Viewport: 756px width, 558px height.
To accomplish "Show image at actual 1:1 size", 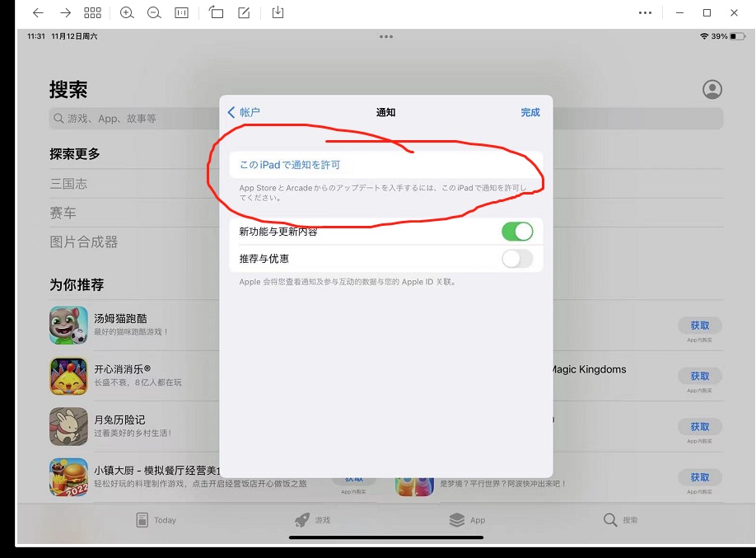I will pyautogui.click(x=182, y=13).
